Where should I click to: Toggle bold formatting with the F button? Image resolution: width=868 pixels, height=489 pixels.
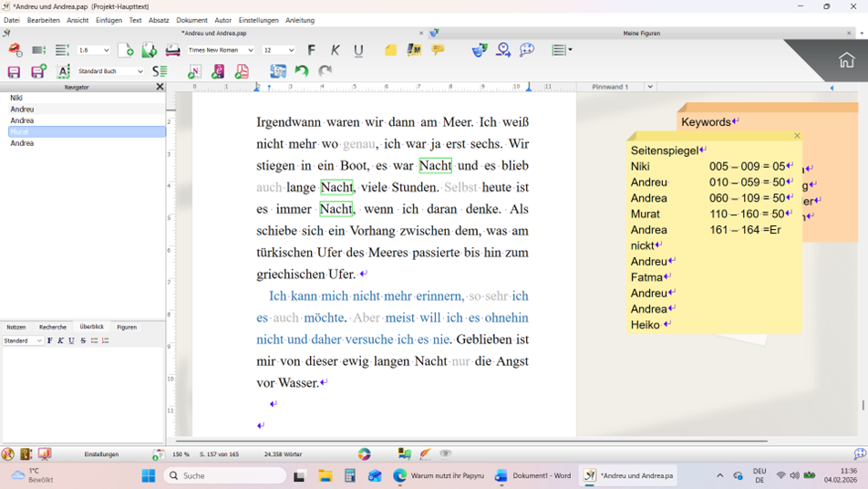pyautogui.click(x=311, y=50)
